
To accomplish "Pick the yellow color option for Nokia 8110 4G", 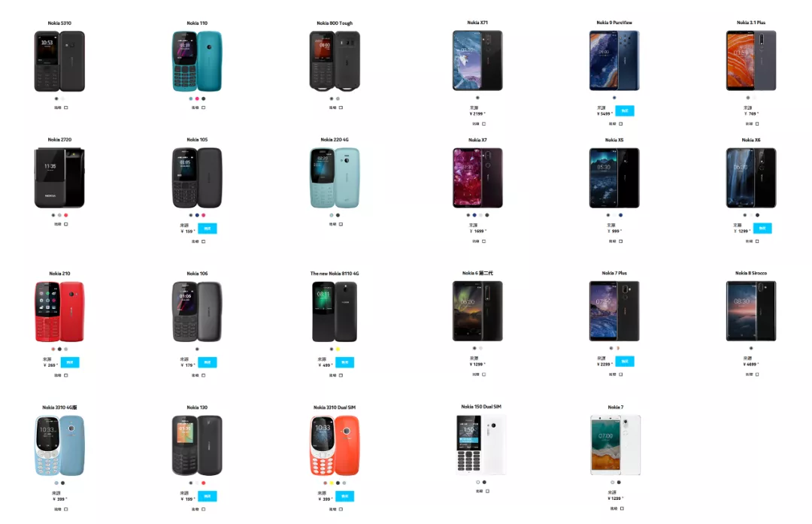I will coord(338,349).
